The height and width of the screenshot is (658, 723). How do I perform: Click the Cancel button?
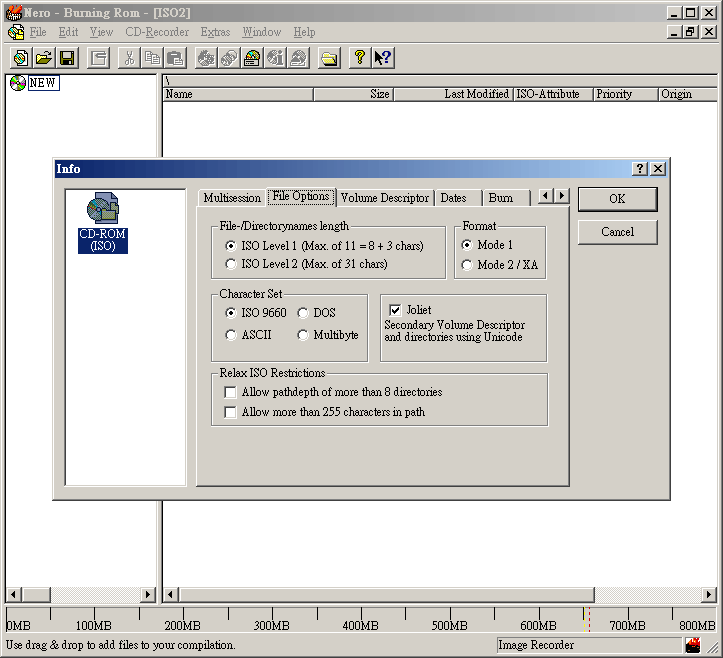[x=617, y=232]
